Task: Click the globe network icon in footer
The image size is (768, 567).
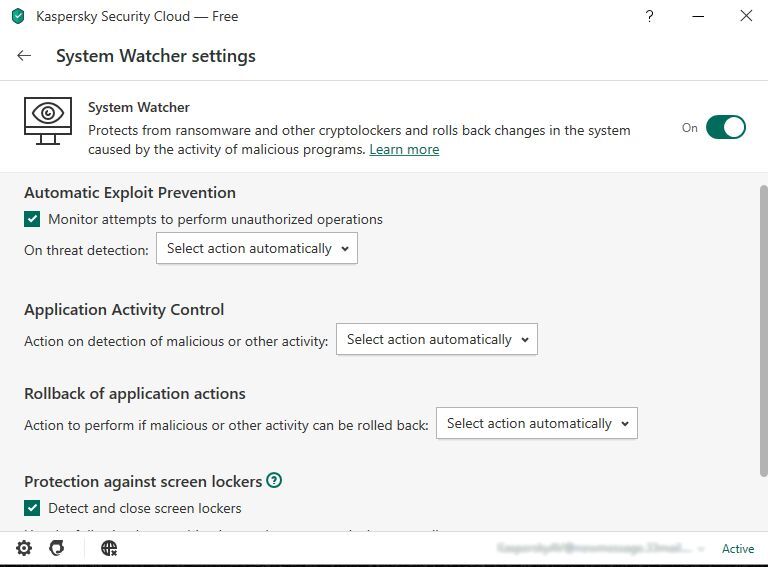Action: tap(109, 548)
